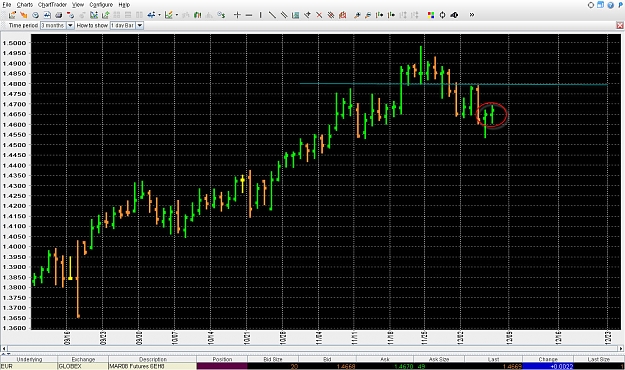The height and width of the screenshot is (370, 625).
Task: Click the dollar sign quote toolbar icon
Action: [221, 15]
